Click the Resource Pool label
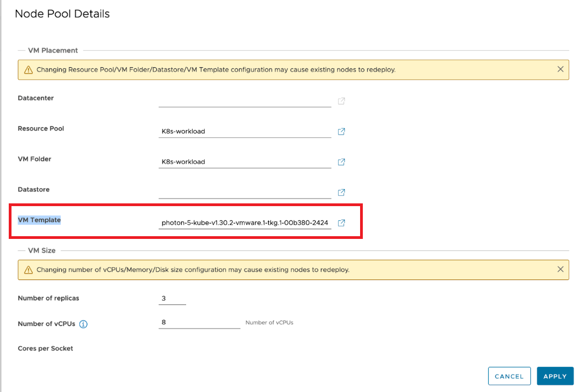This screenshot has height=392, width=585. [41, 128]
